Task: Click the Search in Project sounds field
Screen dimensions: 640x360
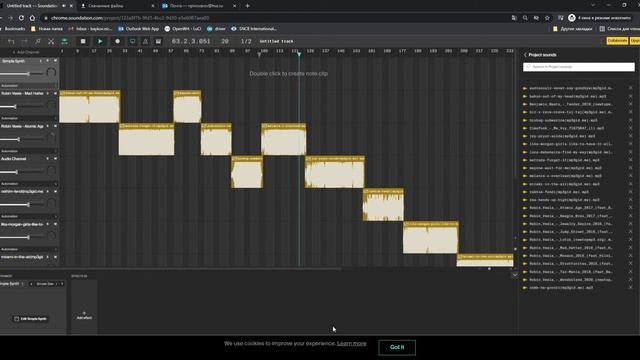Action: [x=579, y=67]
